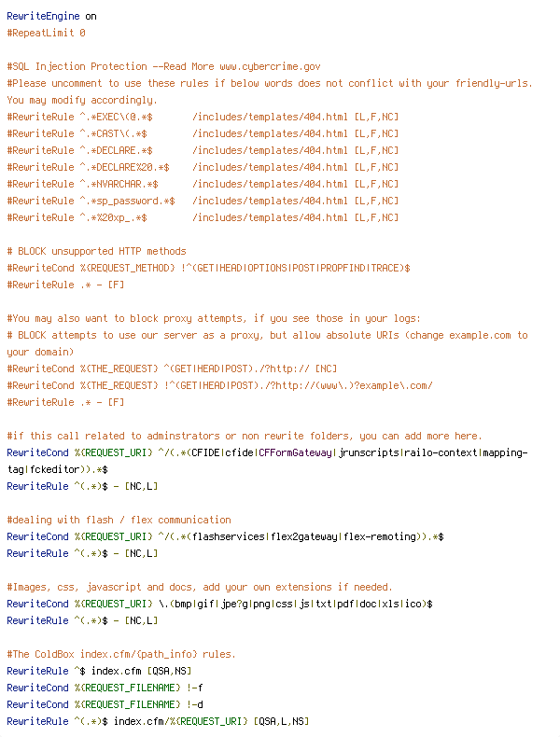Screen dimensions: 560x737
Task: Click the sp_password RewriteRule pattern
Action: [128, 202]
